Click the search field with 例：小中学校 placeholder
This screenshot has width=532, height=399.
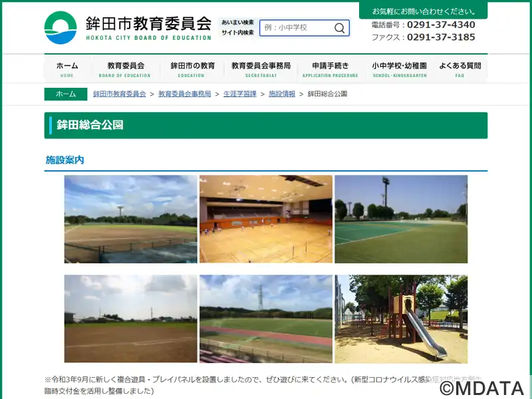[x=296, y=28]
